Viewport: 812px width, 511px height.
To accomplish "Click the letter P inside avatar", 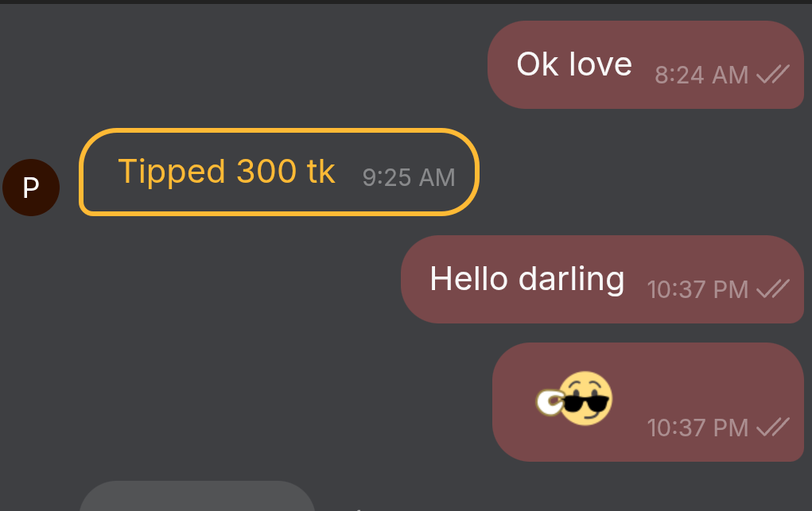I will [31, 188].
